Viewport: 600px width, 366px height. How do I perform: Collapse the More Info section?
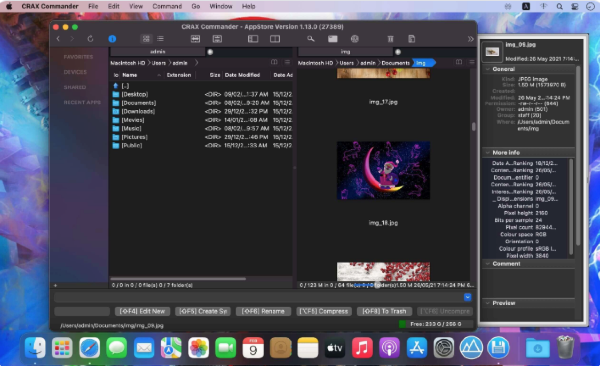pos(488,152)
